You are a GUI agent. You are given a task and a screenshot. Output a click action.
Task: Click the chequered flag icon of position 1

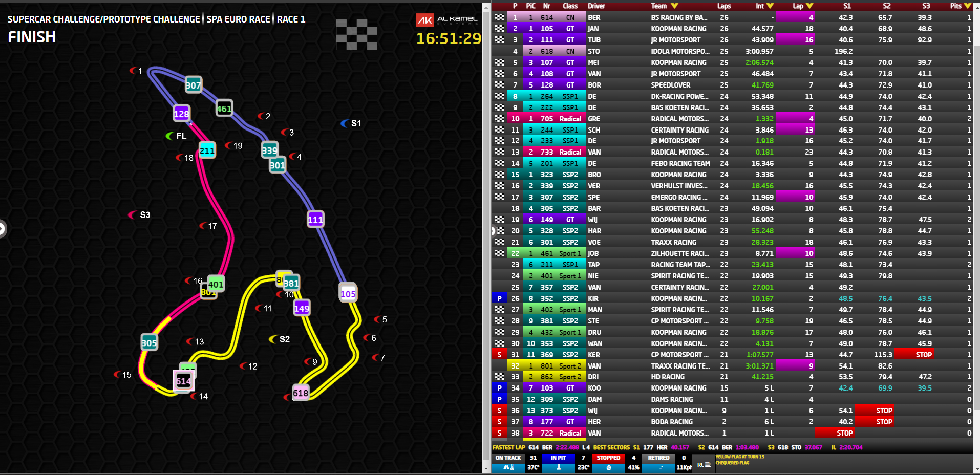pyautogui.click(x=499, y=17)
